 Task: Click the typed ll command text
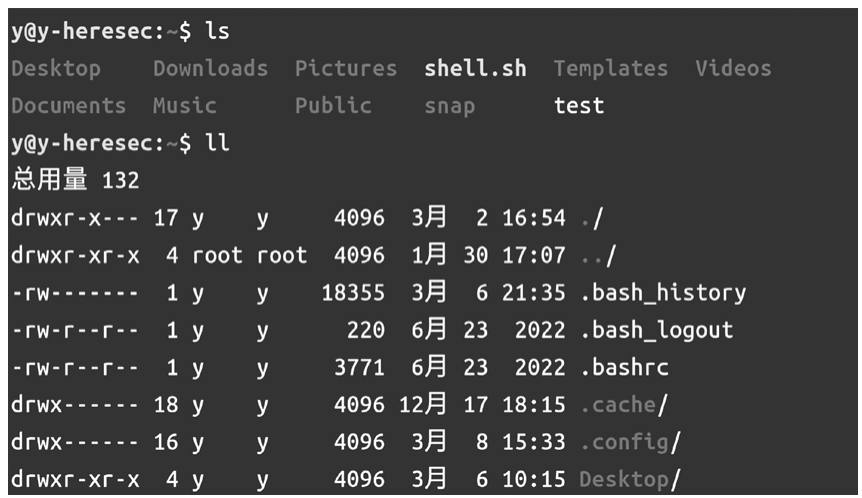217,144
